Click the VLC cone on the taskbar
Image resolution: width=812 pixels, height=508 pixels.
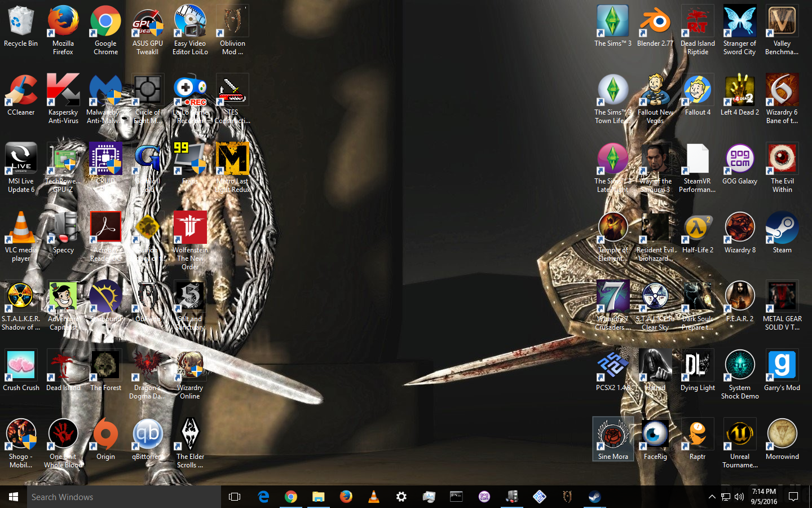(x=373, y=497)
